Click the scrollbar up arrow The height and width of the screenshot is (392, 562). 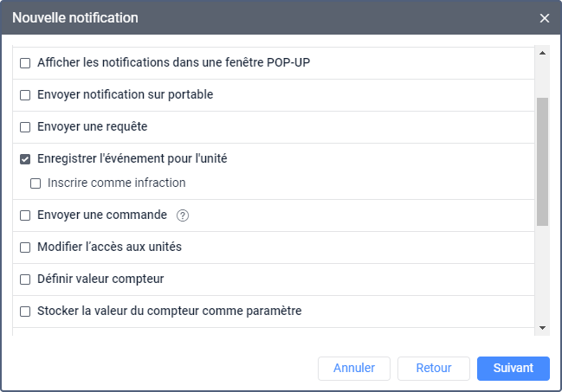[542, 53]
